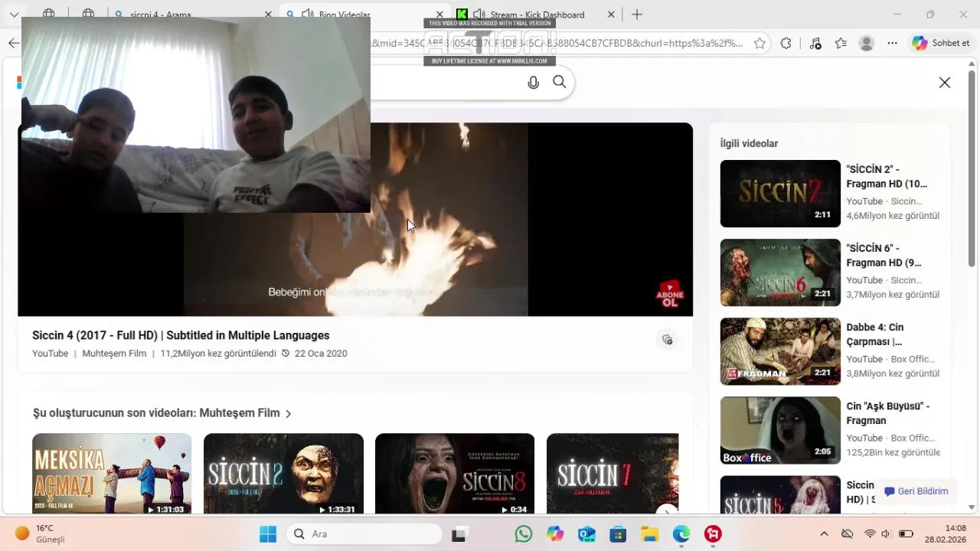The image size is (980, 551).
Task: Click the page vertical scrollbar
Action: point(972,168)
